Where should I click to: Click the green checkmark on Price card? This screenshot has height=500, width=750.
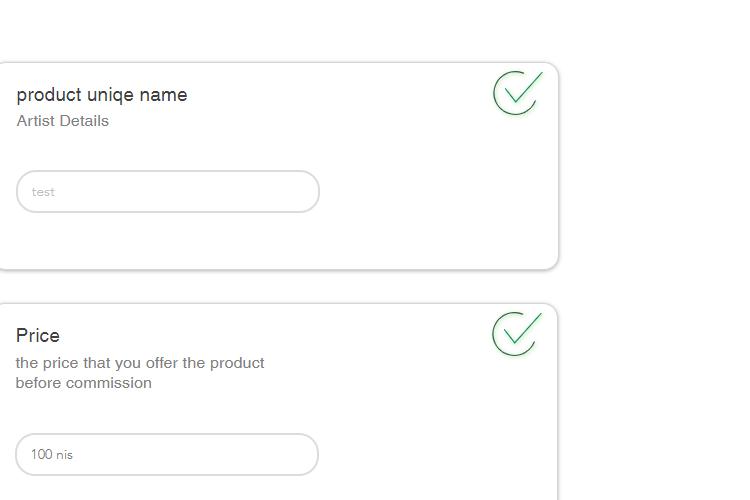click(x=517, y=334)
